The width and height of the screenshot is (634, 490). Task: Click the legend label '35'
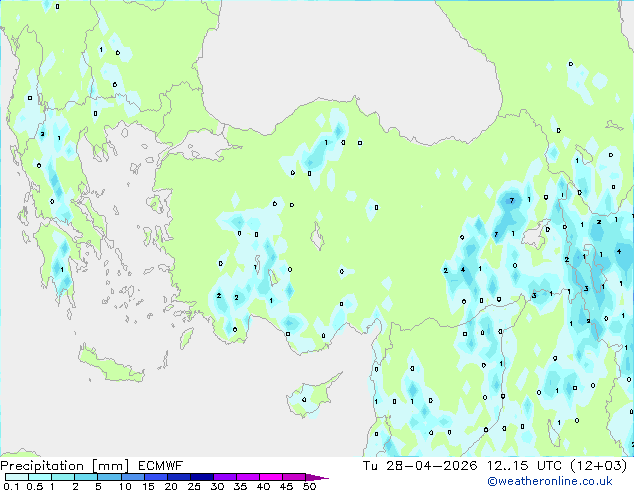(240, 486)
